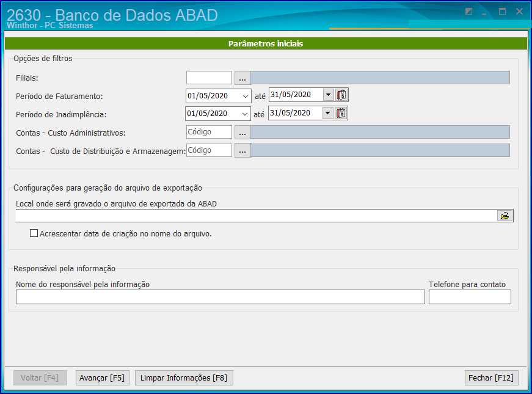Click Limpar Informações [F8] button

tap(184, 378)
